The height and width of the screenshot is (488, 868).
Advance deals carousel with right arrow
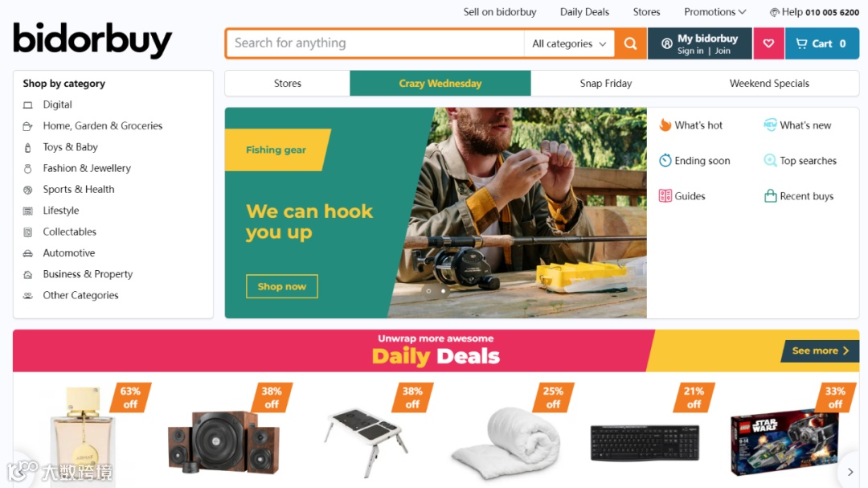(850, 472)
